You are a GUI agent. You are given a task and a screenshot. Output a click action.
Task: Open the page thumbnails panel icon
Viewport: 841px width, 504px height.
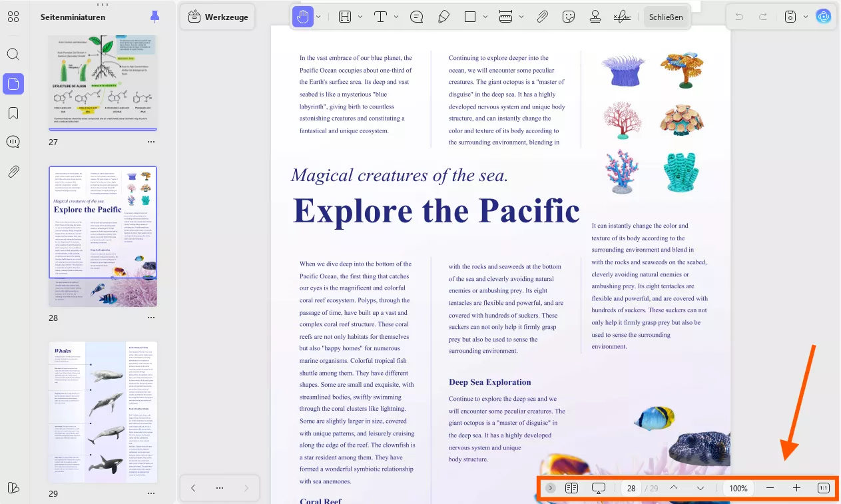(13, 84)
